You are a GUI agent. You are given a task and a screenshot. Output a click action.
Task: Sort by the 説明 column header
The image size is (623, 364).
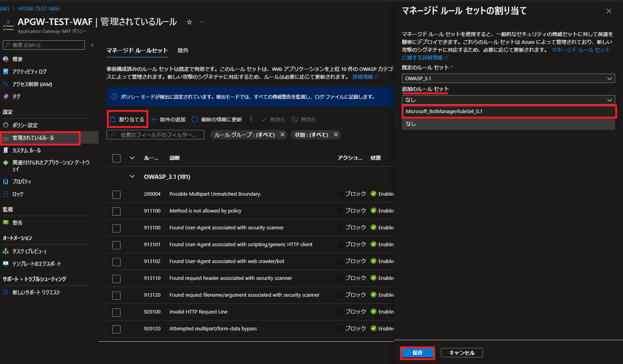point(175,158)
